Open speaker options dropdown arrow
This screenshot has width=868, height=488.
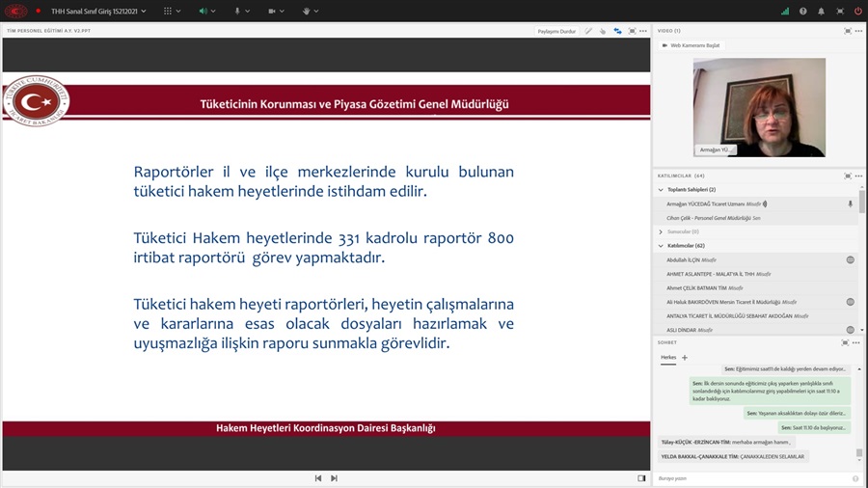pyautogui.click(x=213, y=11)
